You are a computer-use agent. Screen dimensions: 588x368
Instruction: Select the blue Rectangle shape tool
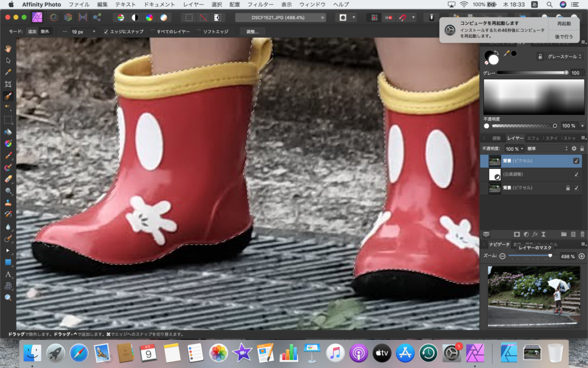tap(8, 262)
